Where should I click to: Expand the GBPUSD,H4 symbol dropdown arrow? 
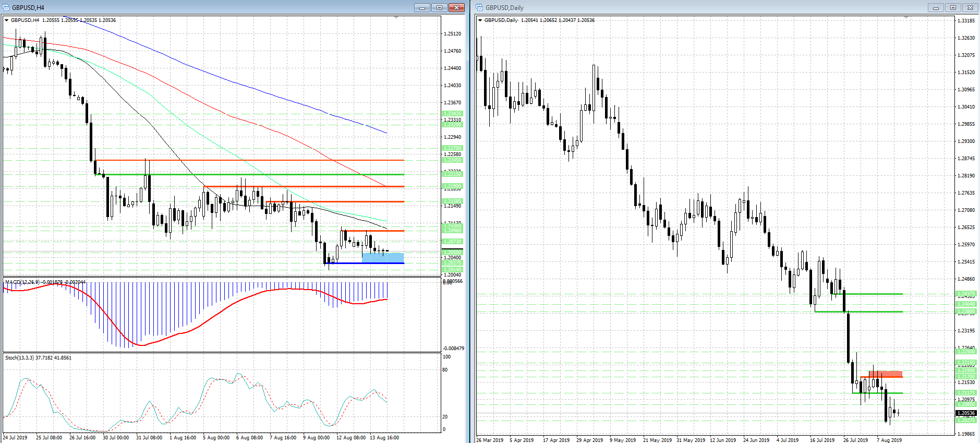click(7, 20)
